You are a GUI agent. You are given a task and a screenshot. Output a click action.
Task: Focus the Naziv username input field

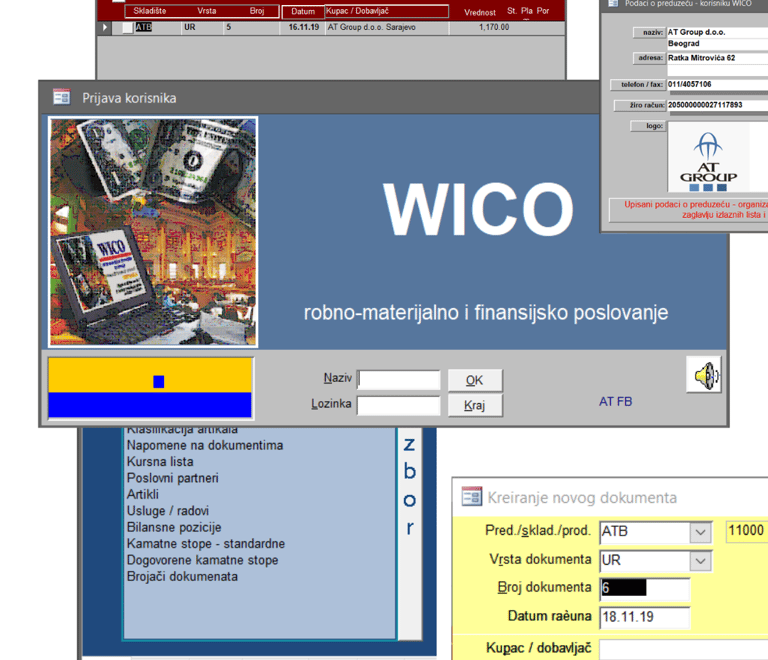[x=399, y=379]
